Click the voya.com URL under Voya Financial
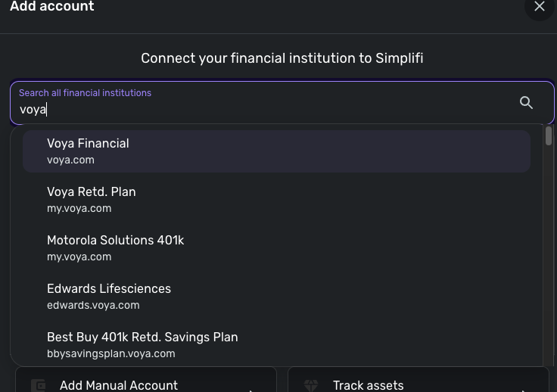This screenshot has height=392, width=557. tap(70, 160)
